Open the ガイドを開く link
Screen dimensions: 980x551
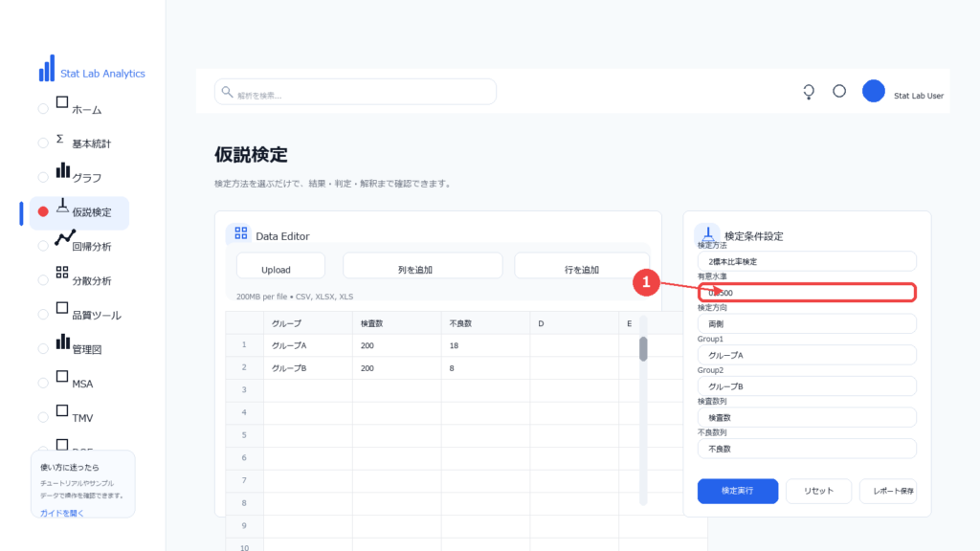click(62, 513)
